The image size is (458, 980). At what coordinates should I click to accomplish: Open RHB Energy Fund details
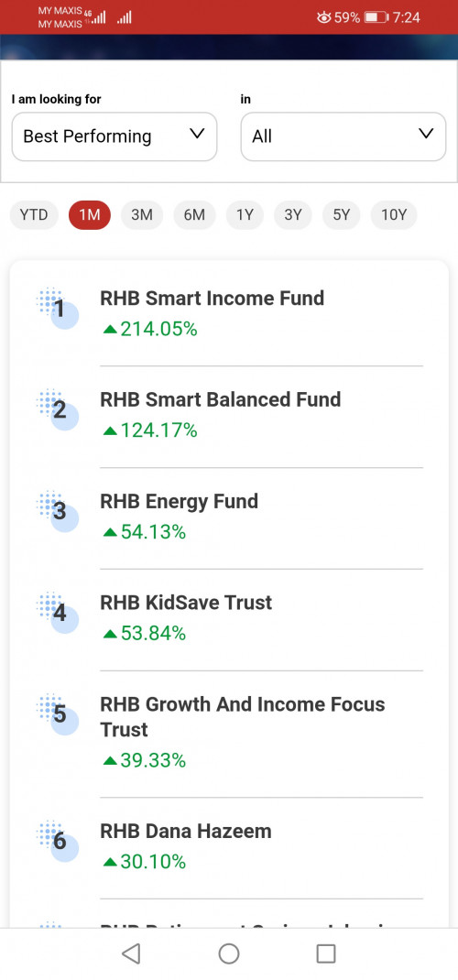179,501
